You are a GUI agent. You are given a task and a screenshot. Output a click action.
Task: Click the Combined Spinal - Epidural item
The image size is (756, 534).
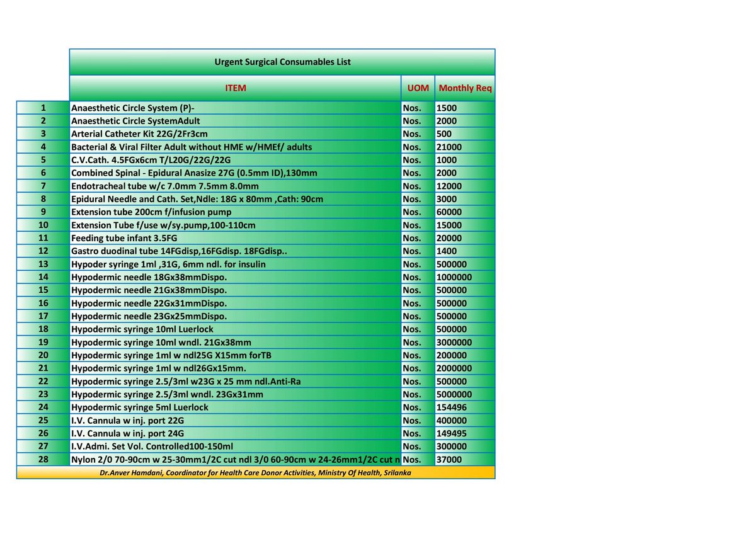click(194, 173)
